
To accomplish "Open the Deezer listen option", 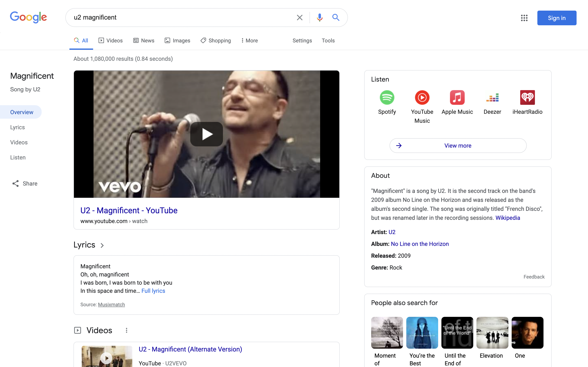I will pyautogui.click(x=492, y=98).
